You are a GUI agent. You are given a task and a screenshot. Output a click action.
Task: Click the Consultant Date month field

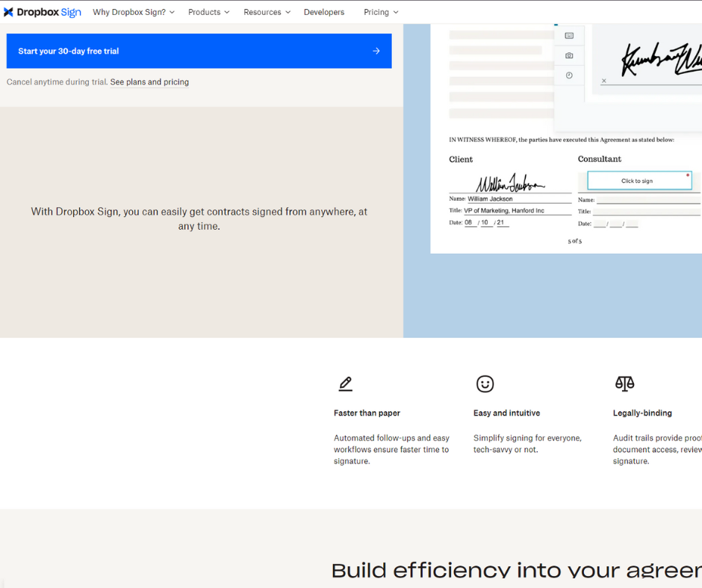[x=600, y=224]
